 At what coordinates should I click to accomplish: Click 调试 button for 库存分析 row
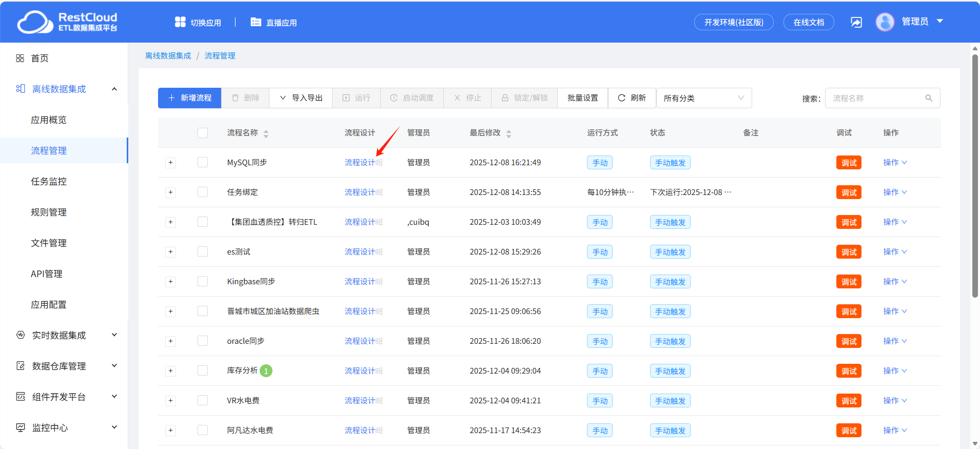(x=849, y=371)
